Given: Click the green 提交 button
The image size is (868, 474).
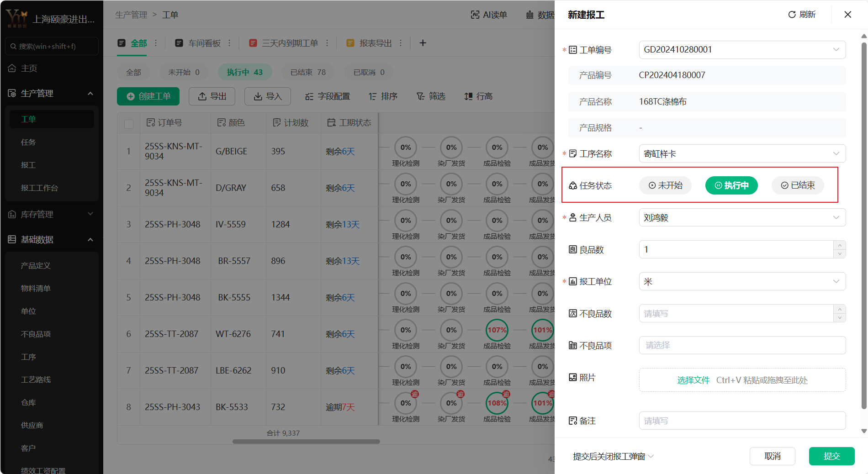Looking at the screenshot, I should [x=831, y=456].
